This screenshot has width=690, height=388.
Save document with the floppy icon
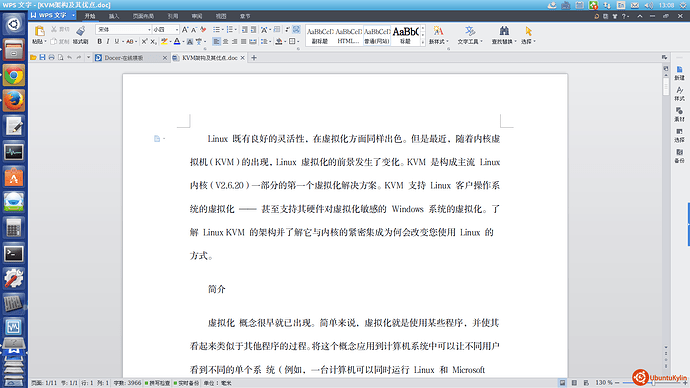pyautogui.click(x=42, y=57)
